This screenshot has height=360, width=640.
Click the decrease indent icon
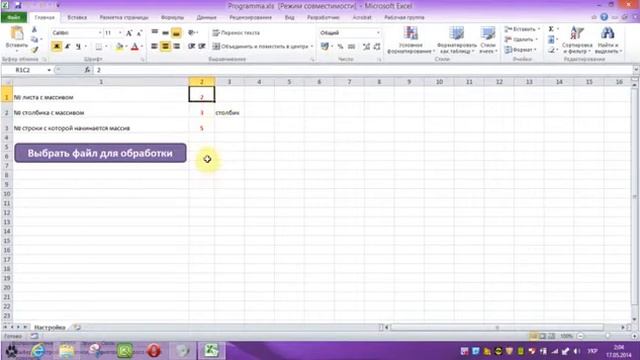191,47
